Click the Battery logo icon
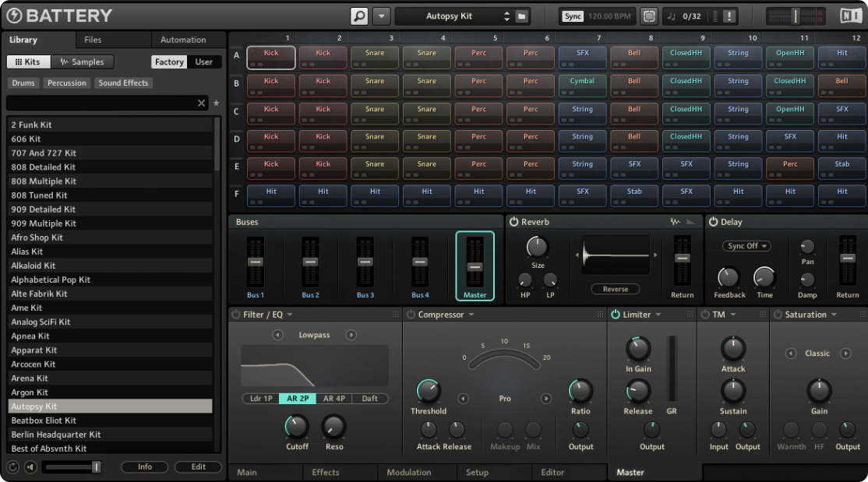Viewport: 868px width, 482px height. point(14,16)
